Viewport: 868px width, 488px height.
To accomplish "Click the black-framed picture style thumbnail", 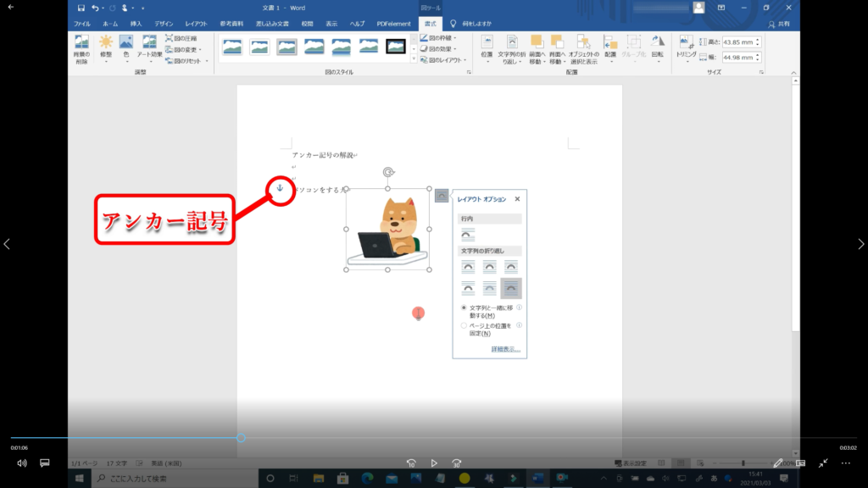I will 396,46.
